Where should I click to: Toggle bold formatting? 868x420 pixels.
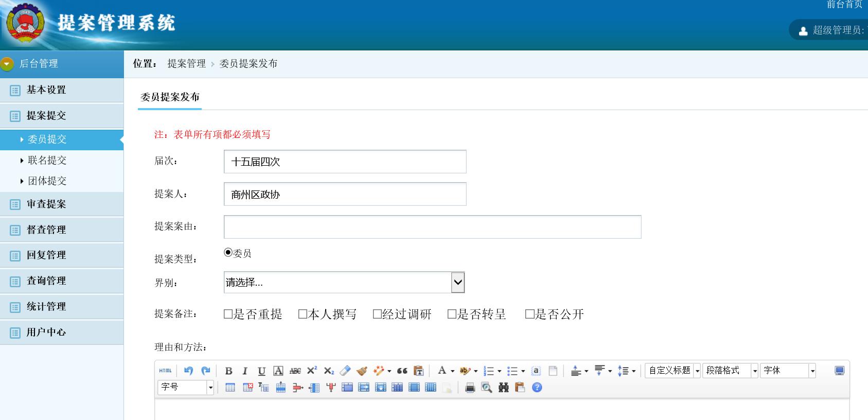click(x=229, y=371)
